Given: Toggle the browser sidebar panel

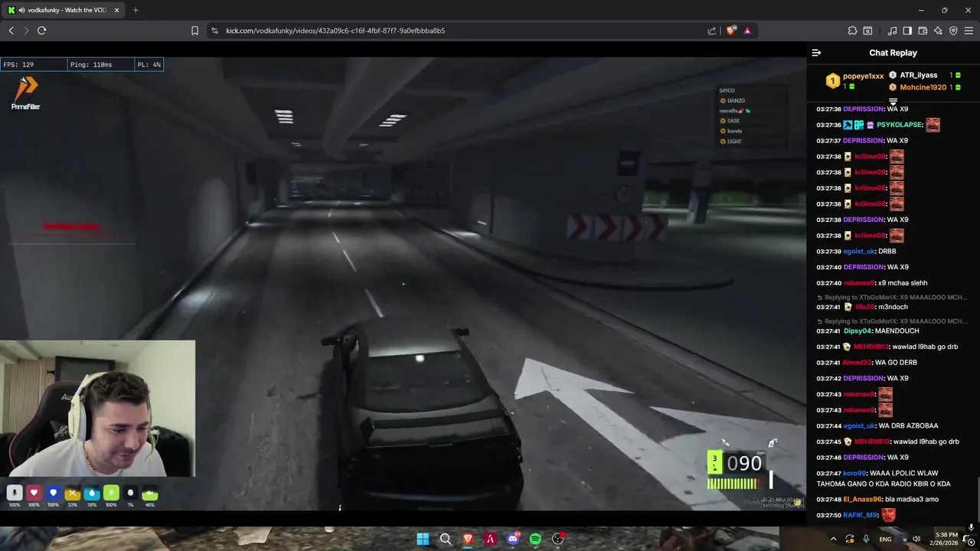Looking at the screenshot, I should pyautogui.click(x=907, y=31).
